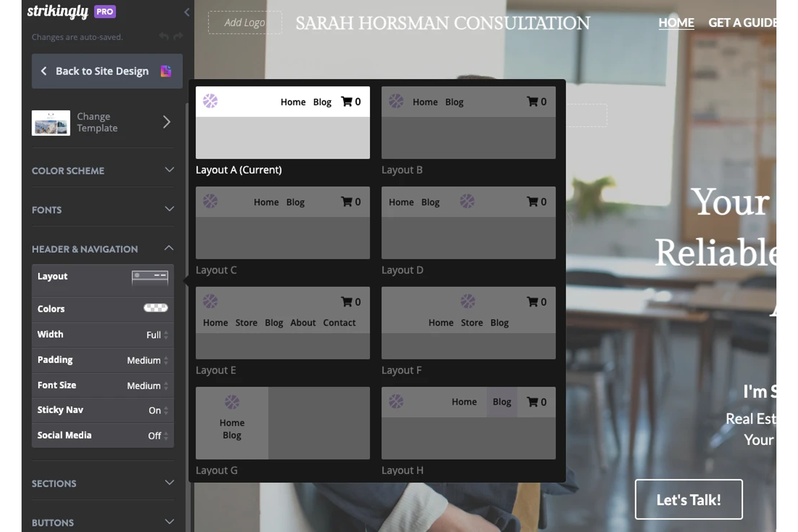Click the layout preview icon beside the Layout label
Viewport: 798px width, 532px height.
click(x=150, y=277)
